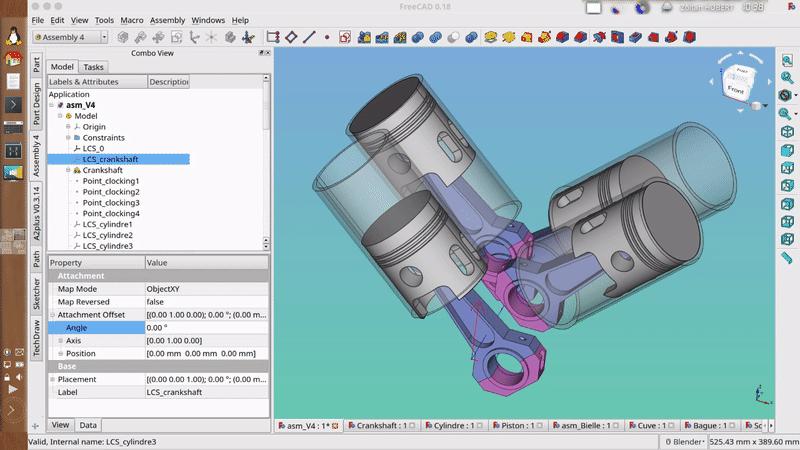Collapse the Attachment Offset property

(x=53, y=315)
